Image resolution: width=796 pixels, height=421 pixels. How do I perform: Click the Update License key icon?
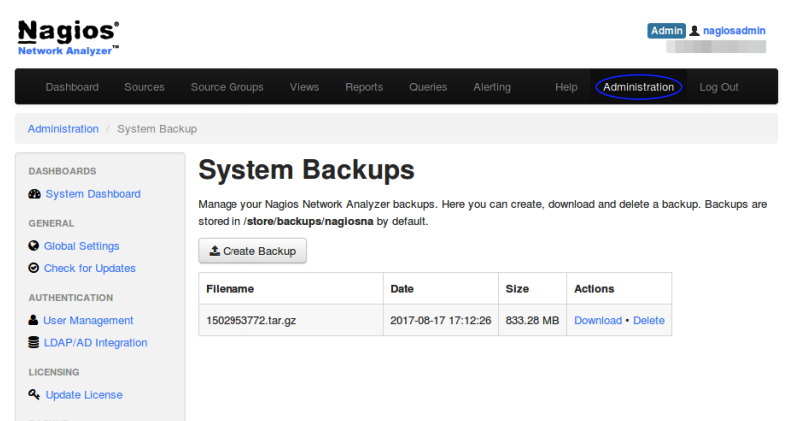(x=35, y=395)
